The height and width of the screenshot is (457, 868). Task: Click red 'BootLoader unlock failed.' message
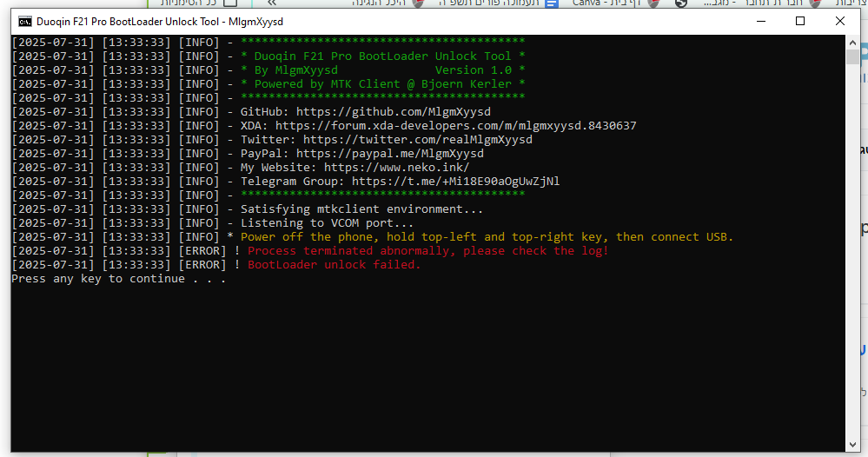(334, 264)
